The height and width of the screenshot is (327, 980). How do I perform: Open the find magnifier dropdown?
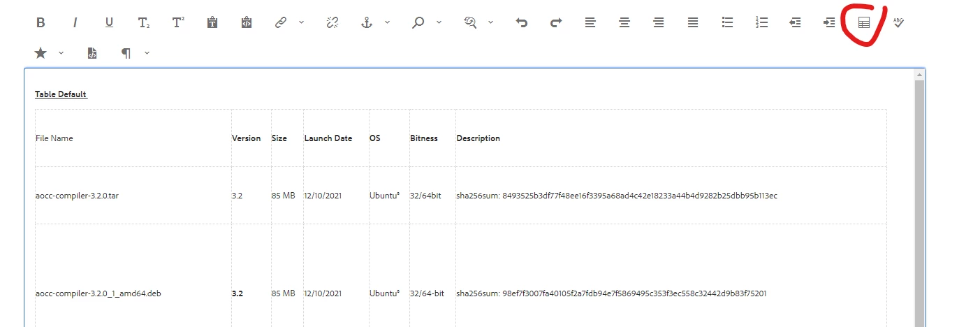point(439,22)
